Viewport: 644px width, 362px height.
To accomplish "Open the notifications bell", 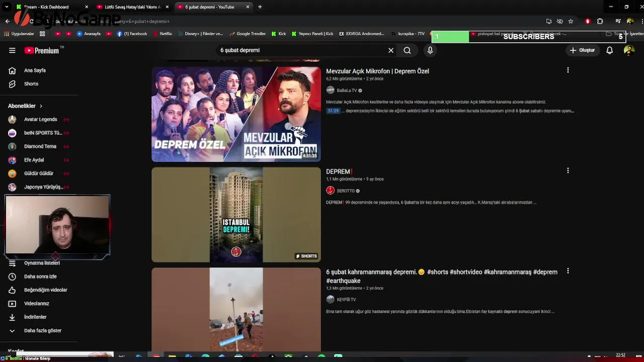I will [609, 50].
